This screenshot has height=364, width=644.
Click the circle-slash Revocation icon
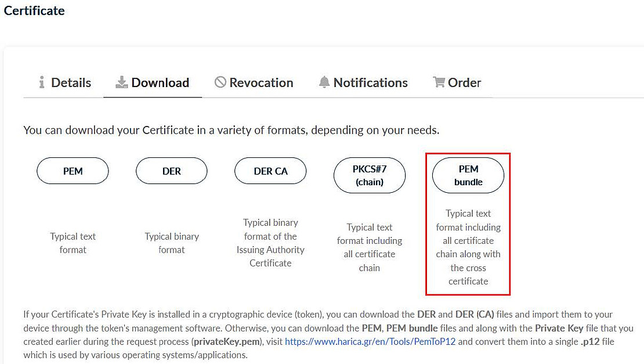coord(220,82)
